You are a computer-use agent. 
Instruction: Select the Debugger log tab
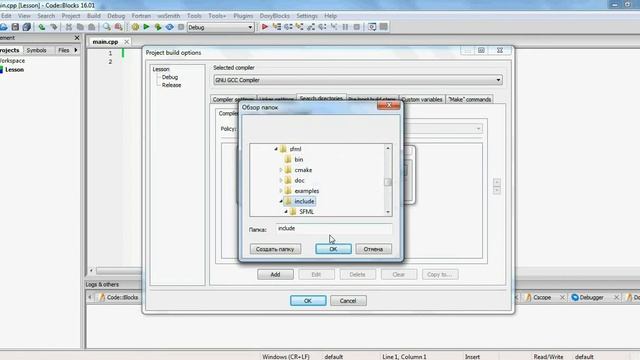tap(591, 298)
